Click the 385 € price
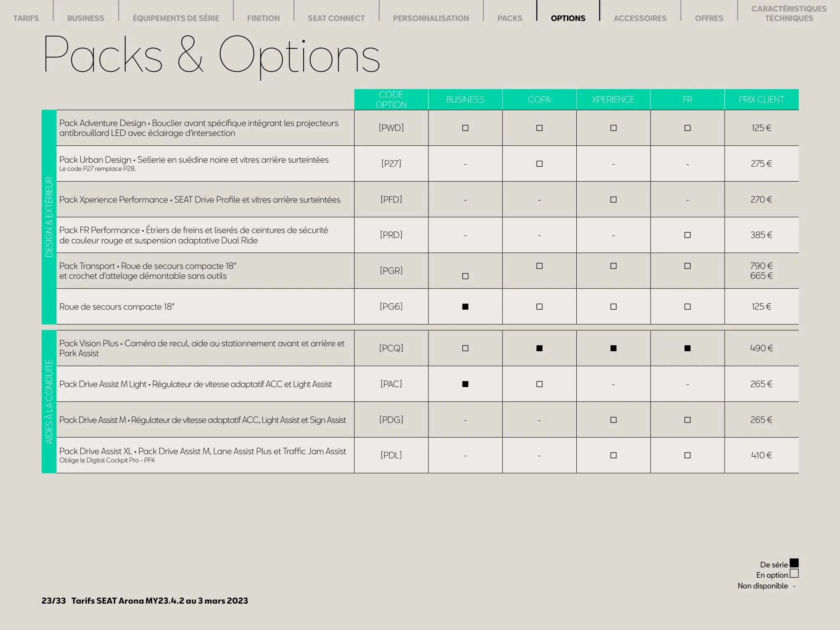Screen dimensions: 840x630 761,235
